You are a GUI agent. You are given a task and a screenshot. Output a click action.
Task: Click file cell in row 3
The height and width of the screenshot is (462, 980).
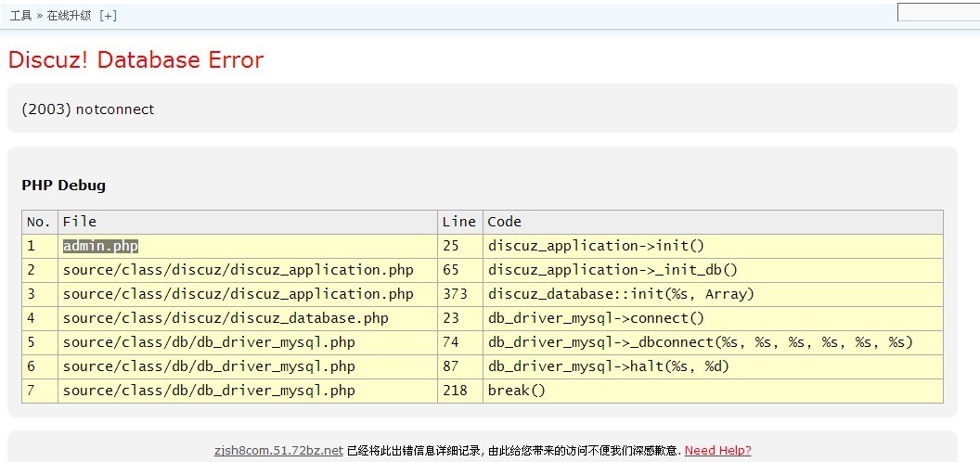[248, 294]
